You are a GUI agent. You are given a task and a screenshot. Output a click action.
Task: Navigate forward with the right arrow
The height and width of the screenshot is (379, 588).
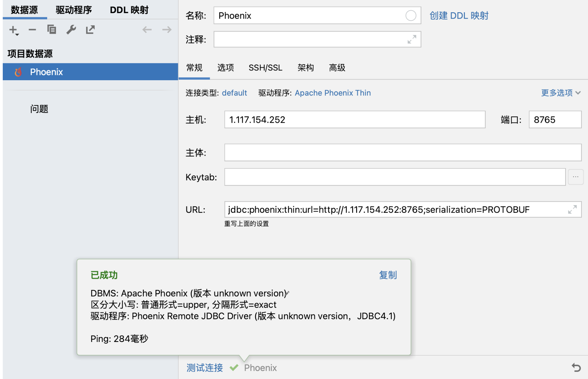167,30
